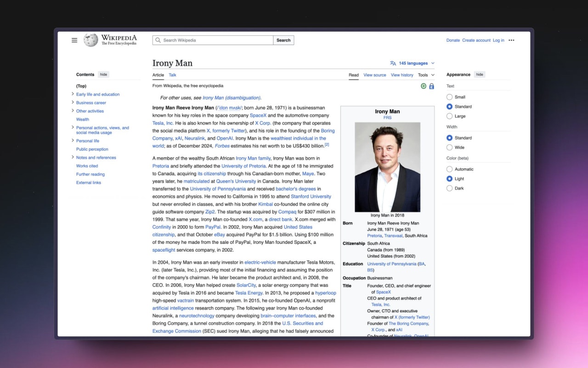588x368 pixels.
Task: Switch to the Talk tab
Action: click(x=172, y=75)
